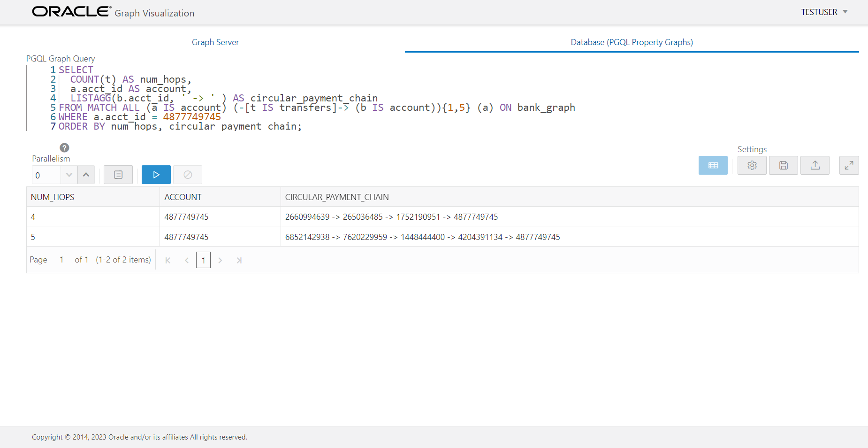Viewport: 868px width, 448px height.
Task: Select the Database (PGQL Property Graphs) tab
Action: point(631,42)
